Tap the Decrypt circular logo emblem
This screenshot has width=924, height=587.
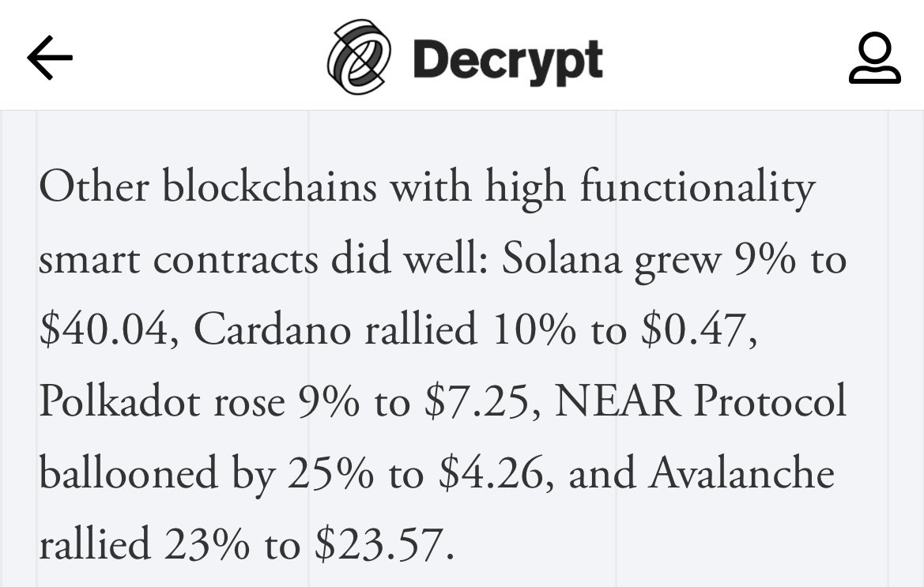(x=359, y=57)
